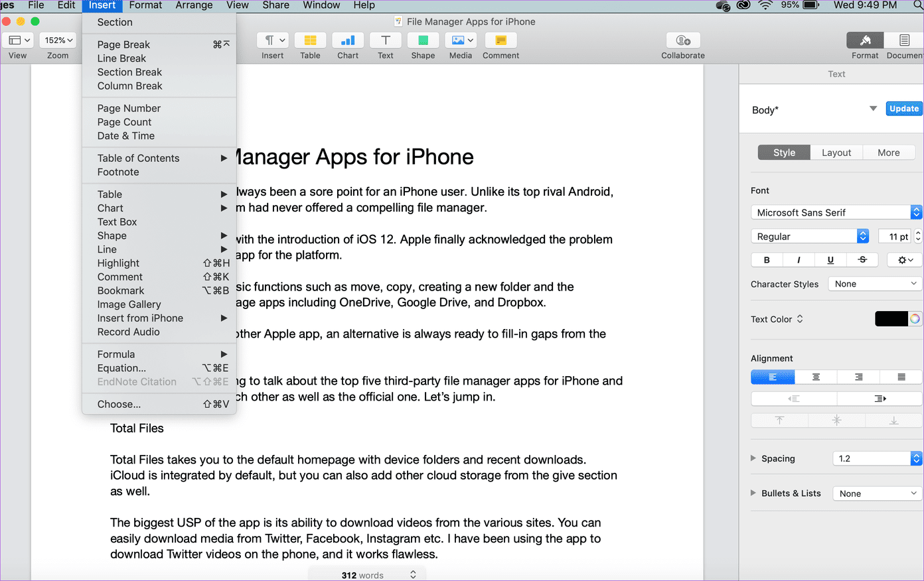The height and width of the screenshot is (581, 924).
Task: Choose Bookmark from Insert menu
Action: [x=159, y=290]
